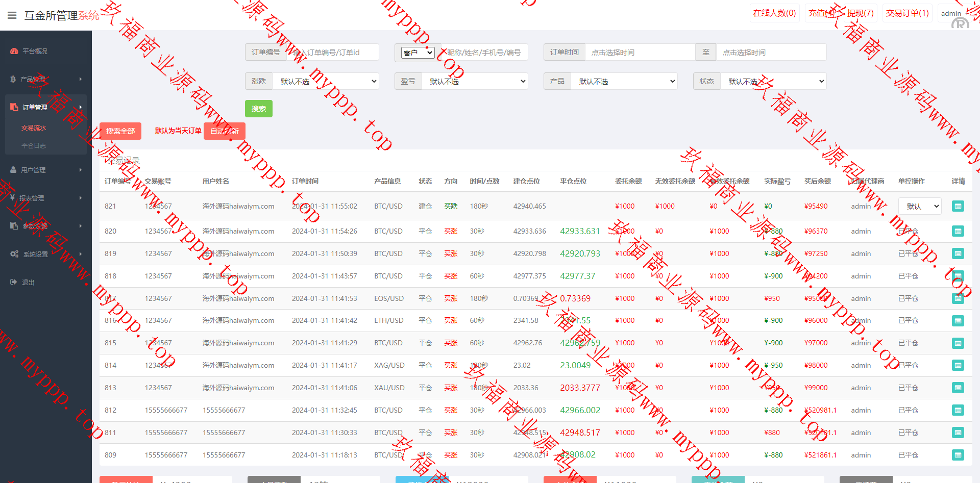Open the 涨跌 filter dropdown

pos(326,81)
